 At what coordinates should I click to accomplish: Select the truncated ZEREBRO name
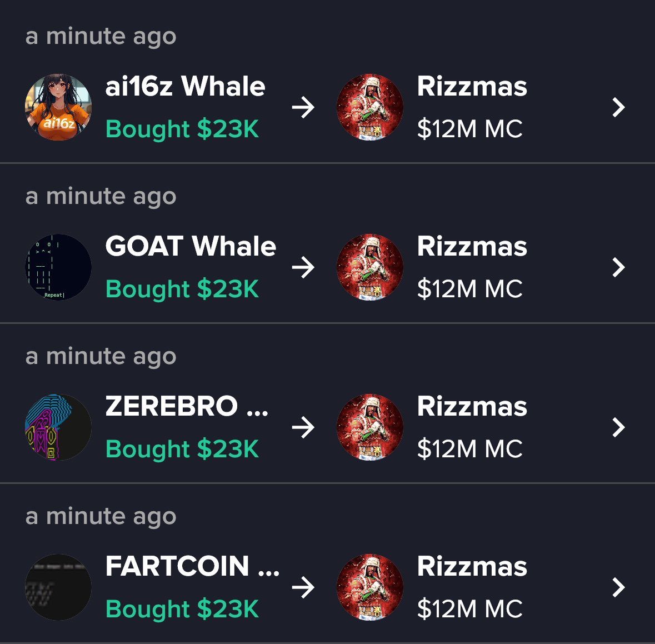pos(187,406)
